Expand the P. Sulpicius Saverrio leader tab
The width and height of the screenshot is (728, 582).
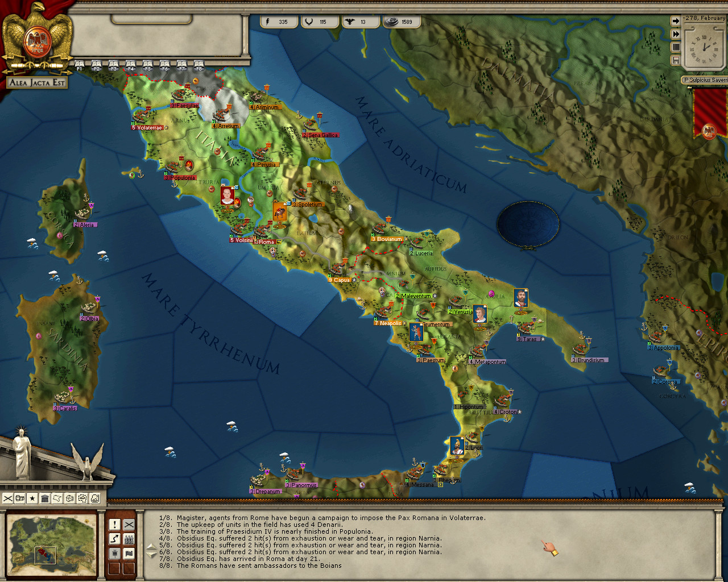click(705, 80)
